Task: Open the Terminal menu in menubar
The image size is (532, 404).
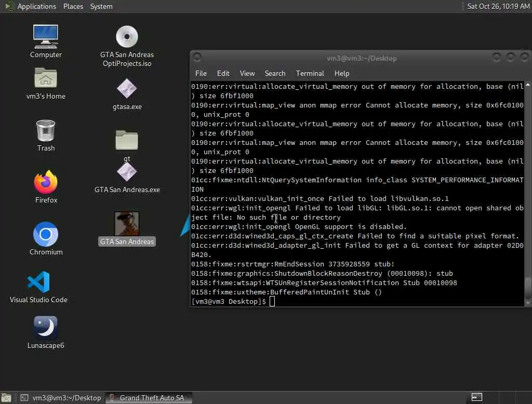Action: (x=310, y=73)
